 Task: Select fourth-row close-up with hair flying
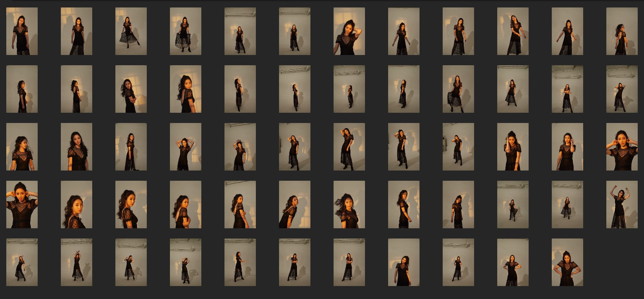coord(349,204)
